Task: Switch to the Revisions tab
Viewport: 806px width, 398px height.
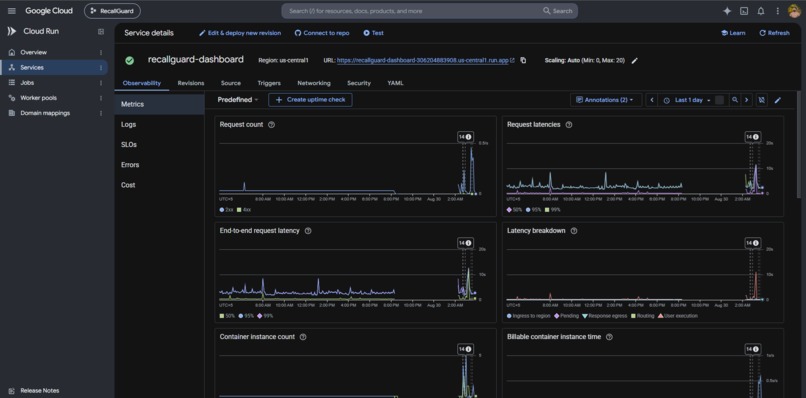Action: point(191,83)
